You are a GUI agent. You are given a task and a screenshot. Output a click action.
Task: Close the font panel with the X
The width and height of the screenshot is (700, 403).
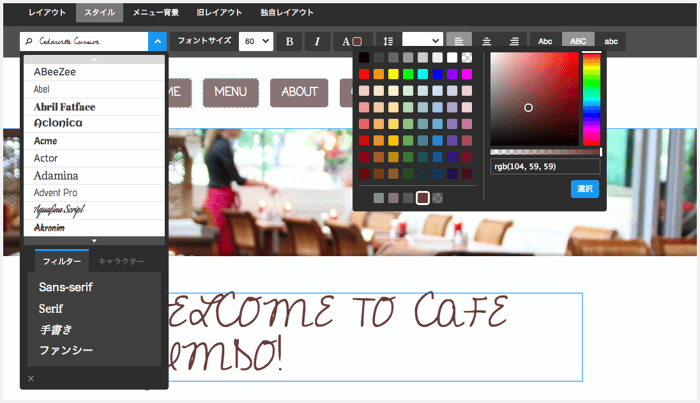pyautogui.click(x=31, y=378)
